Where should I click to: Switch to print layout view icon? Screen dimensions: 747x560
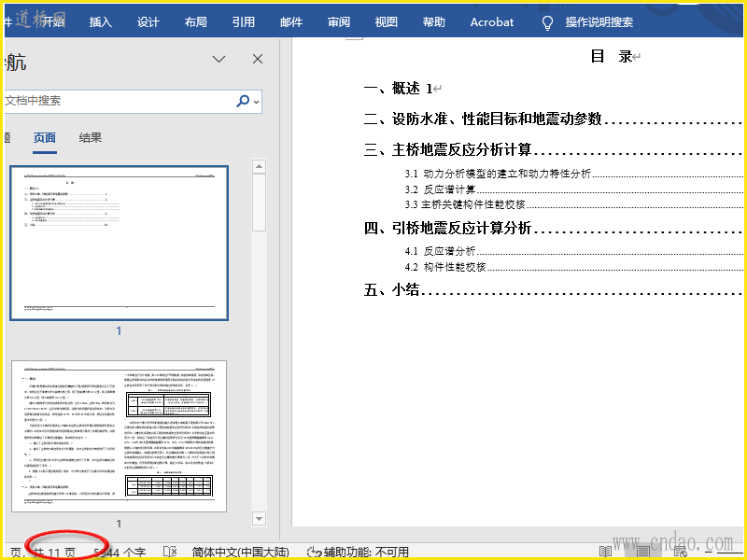coord(643,552)
